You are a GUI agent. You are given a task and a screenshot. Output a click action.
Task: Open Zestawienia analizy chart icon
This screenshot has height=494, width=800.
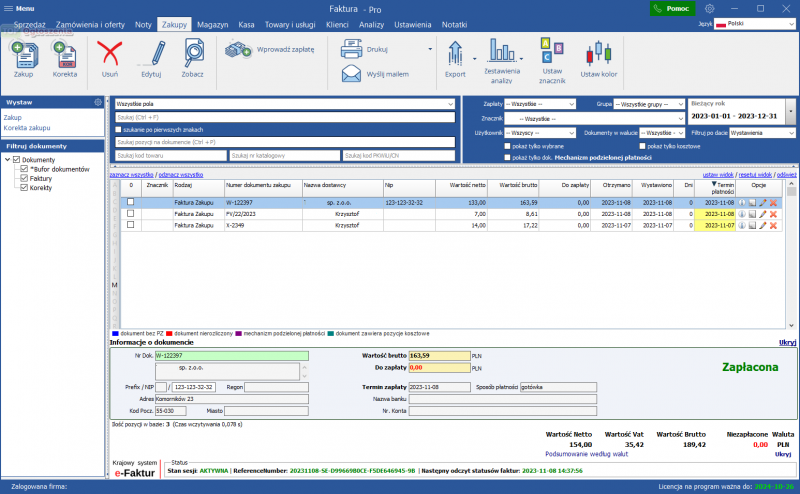click(x=501, y=52)
